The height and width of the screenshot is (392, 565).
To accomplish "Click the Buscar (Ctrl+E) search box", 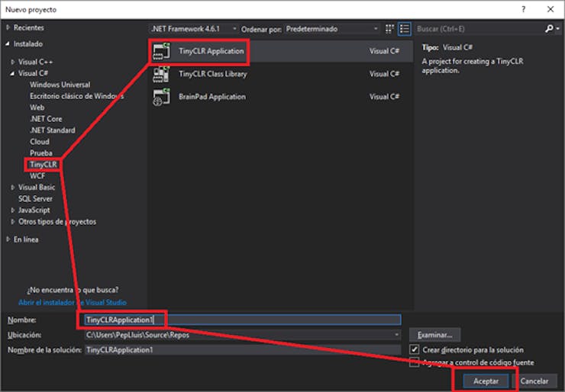I will (479, 29).
